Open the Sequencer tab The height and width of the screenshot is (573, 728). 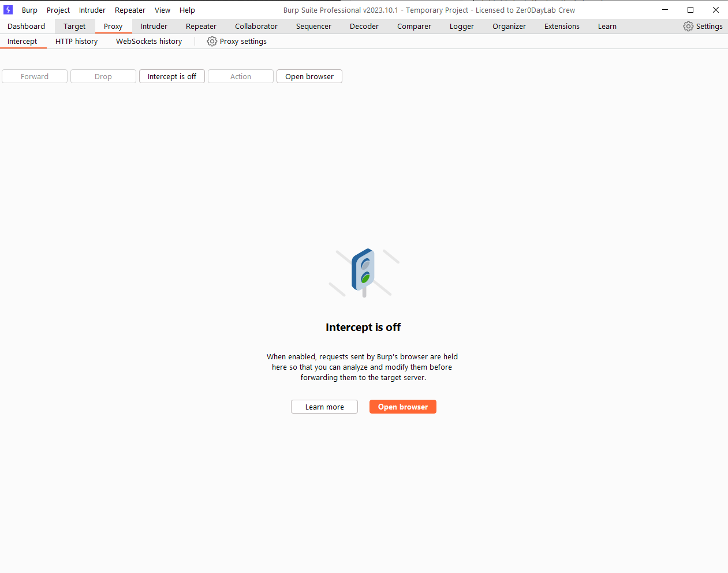(x=313, y=27)
